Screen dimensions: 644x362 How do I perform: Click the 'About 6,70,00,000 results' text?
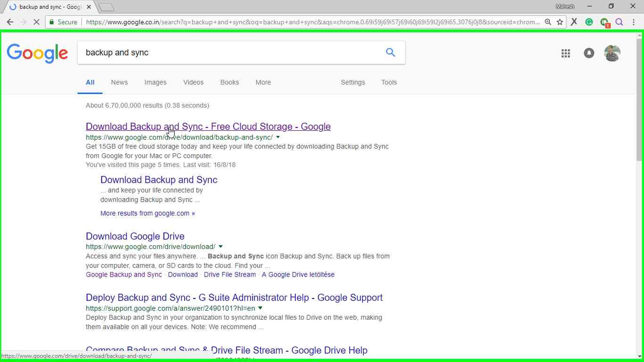(147, 106)
